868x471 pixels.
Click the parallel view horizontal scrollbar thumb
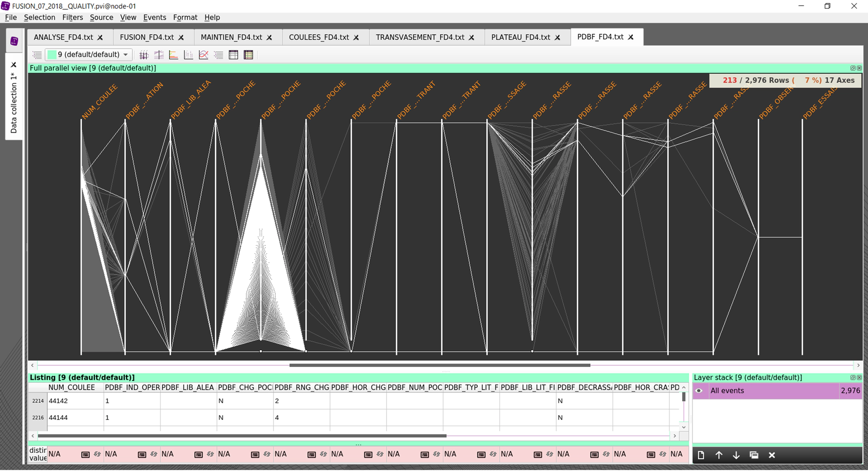tap(439, 365)
